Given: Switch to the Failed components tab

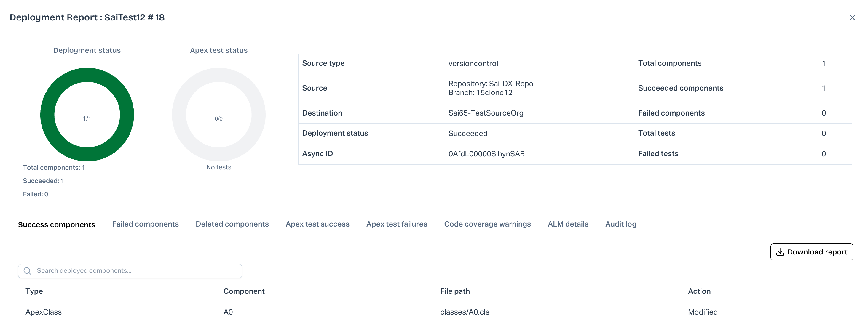Looking at the screenshot, I should tap(145, 224).
